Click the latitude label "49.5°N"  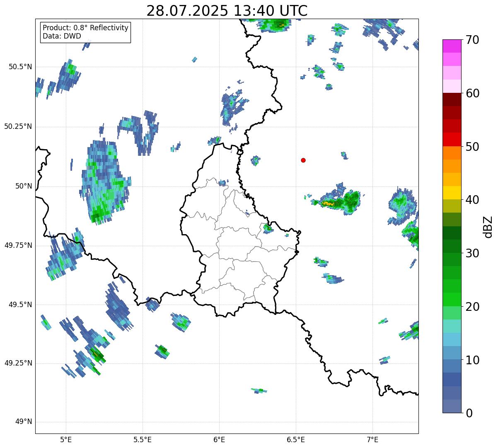pyautogui.click(x=20, y=305)
